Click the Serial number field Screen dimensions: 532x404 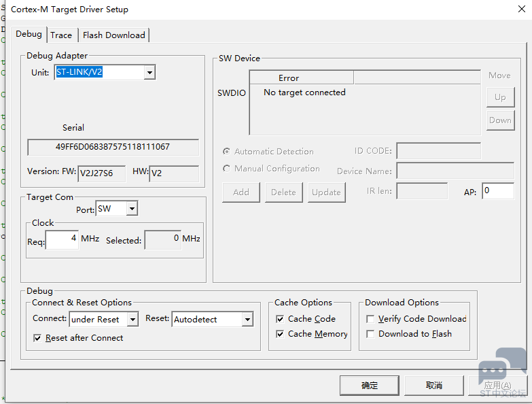pyautogui.click(x=113, y=147)
